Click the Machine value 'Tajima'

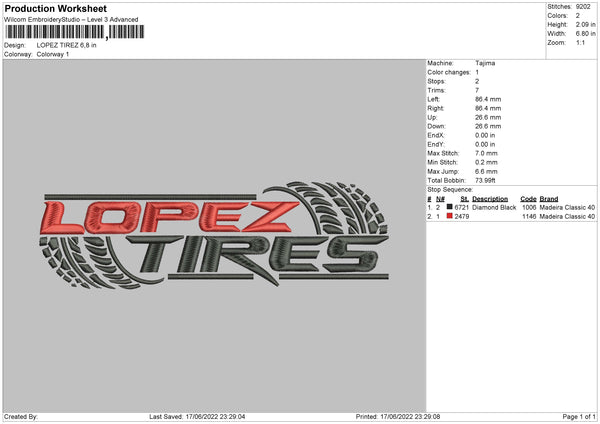click(485, 63)
